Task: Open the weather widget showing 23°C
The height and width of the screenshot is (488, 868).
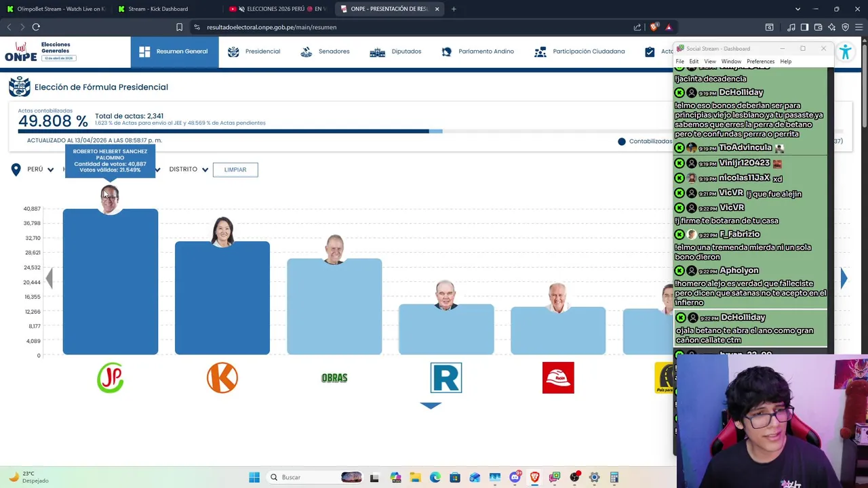Action: click(x=27, y=477)
